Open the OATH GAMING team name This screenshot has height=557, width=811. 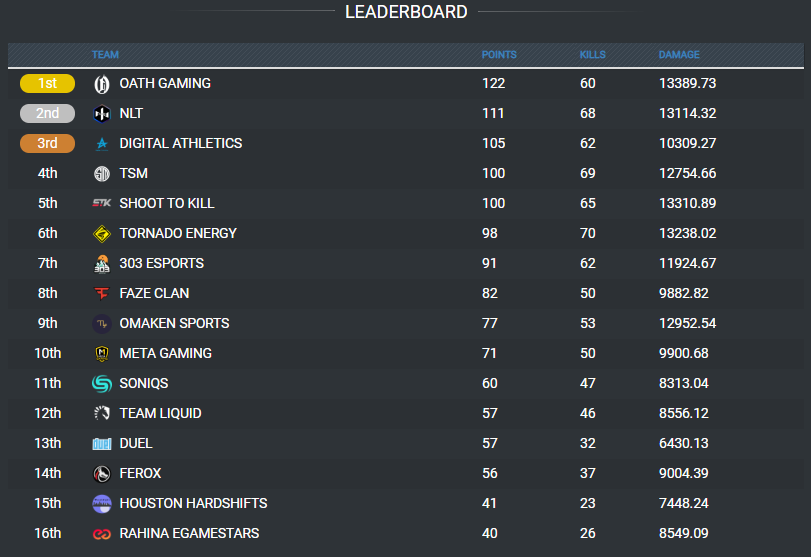(165, 83)
